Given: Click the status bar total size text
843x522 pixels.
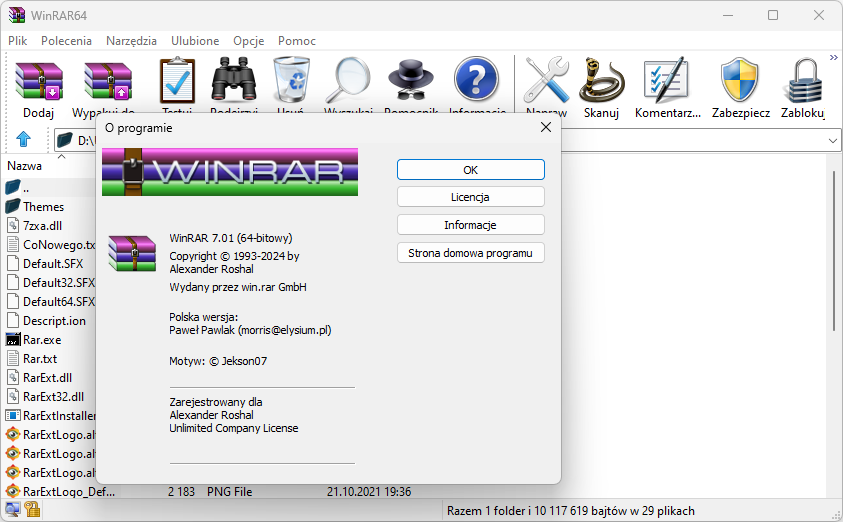Looking at the screenshot, I should 570,511.
